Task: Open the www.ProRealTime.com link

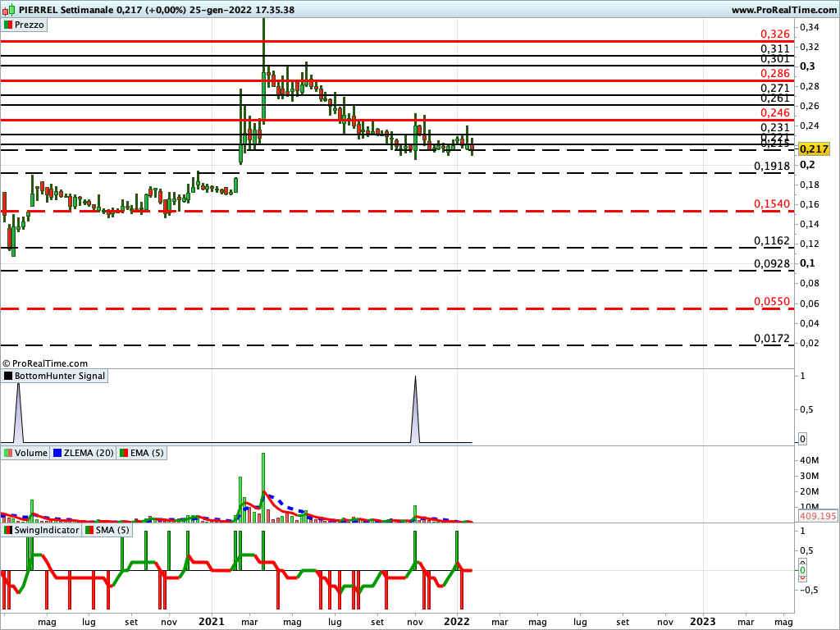Action: [782, 10]
